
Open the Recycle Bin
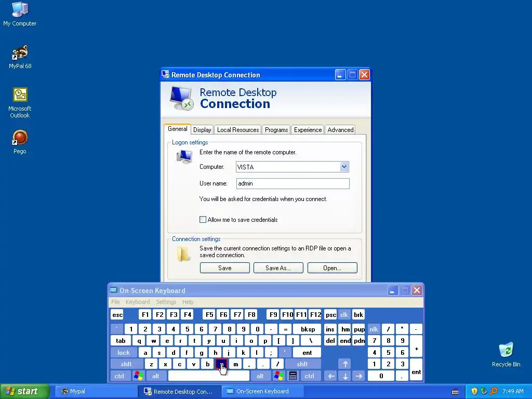[x=506, y=354]
